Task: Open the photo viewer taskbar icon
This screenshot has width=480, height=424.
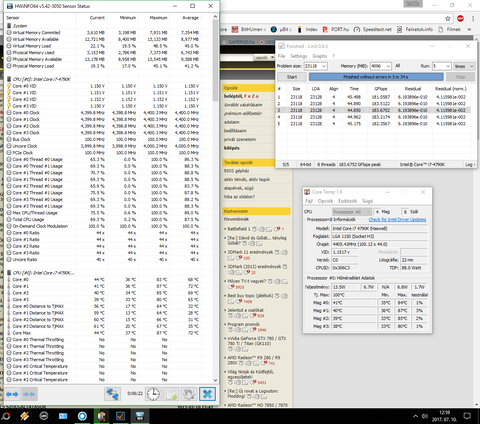Action: point(63,416)
